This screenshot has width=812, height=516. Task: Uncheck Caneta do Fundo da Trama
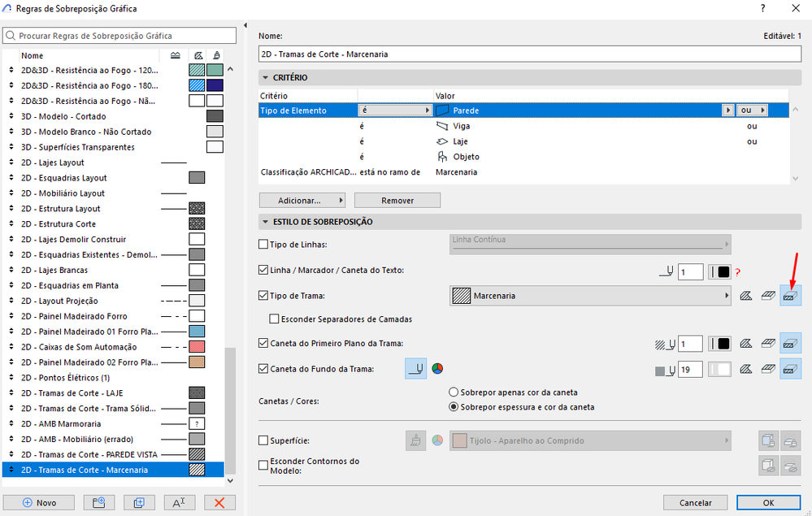pyautogui.click(x=263, y=369)
